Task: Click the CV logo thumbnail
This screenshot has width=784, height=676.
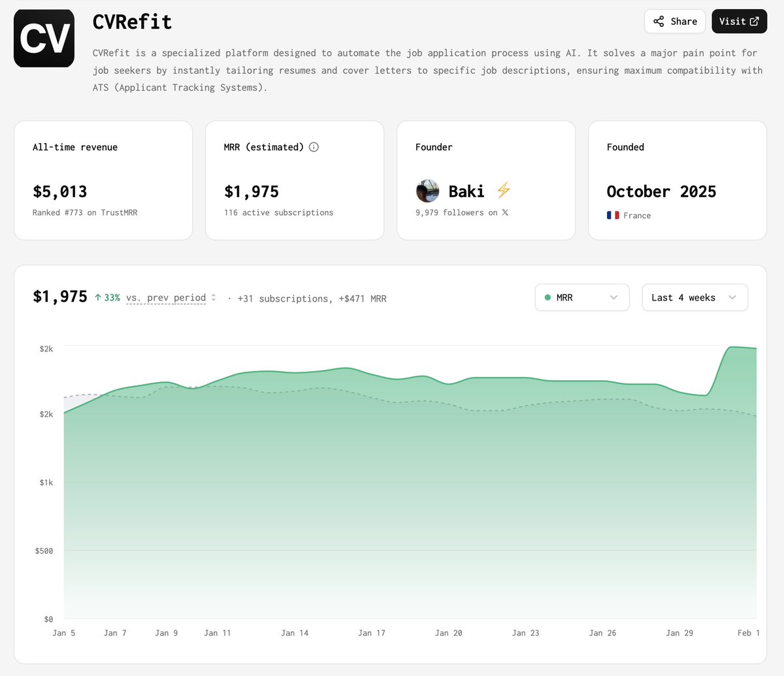Action: 44,38
